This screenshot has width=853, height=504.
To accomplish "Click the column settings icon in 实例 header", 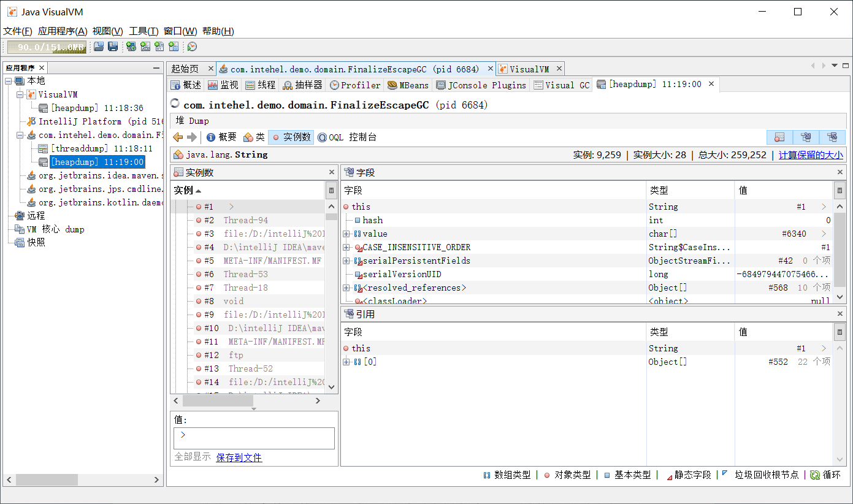I will pyautogui.click(x=331, y=190).
